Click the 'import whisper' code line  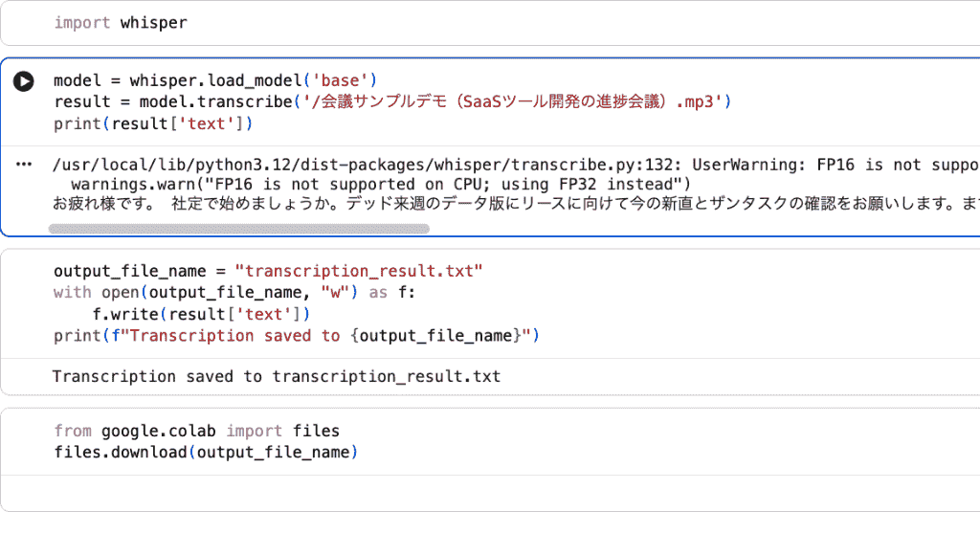121,23
